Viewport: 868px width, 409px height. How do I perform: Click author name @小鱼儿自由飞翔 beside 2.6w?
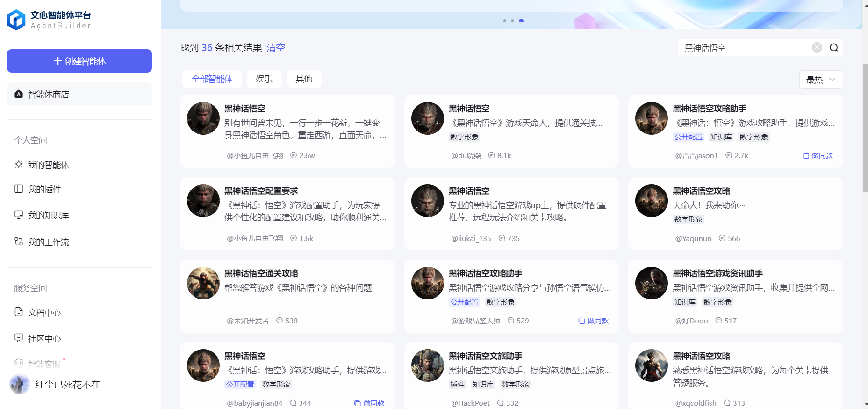(x=255, y=155)
